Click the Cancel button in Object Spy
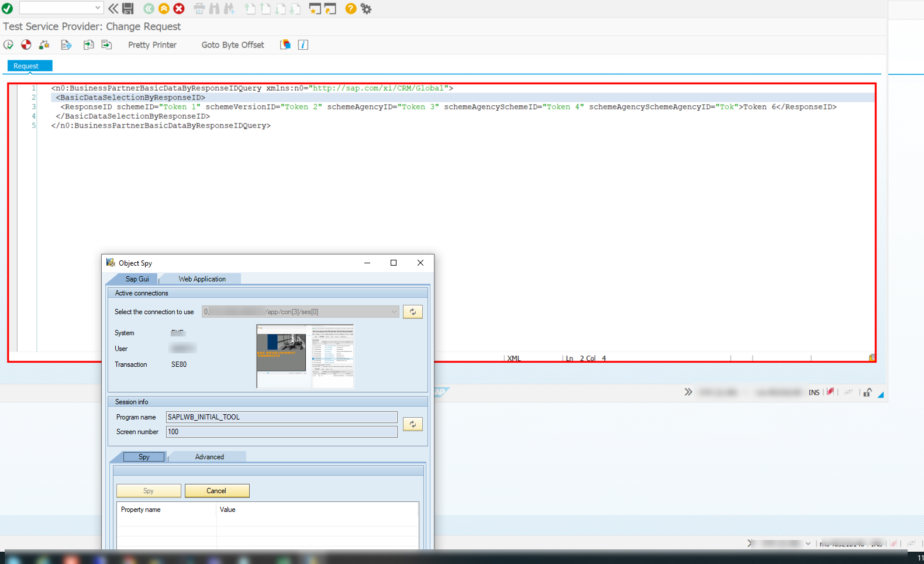Screen dimensions: 924x564 [x=216, y=491]
